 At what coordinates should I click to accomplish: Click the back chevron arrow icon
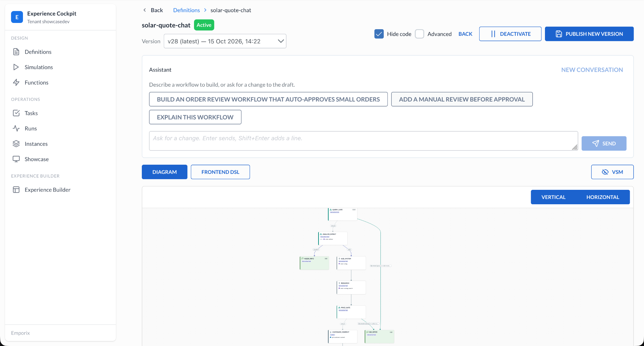[145, 10]
